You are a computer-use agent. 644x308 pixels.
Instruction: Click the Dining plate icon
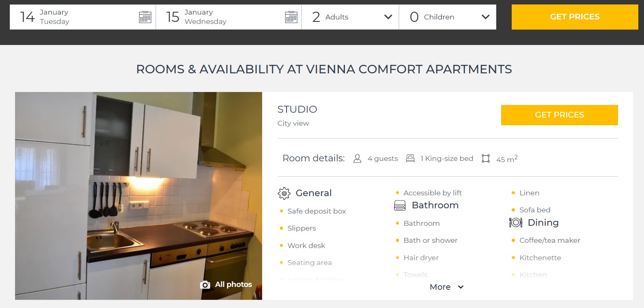516,222
